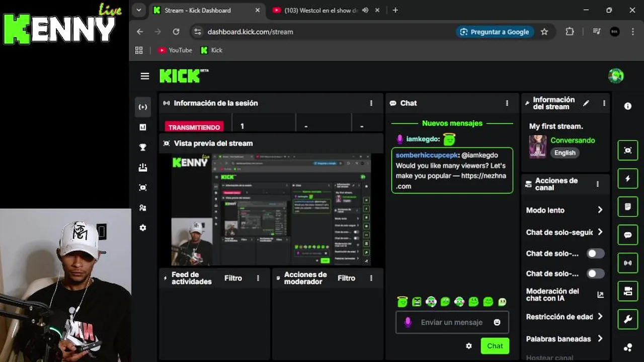Open the crown icon in left sidebar
Screen dimensions: 644x362
(143, 167)
